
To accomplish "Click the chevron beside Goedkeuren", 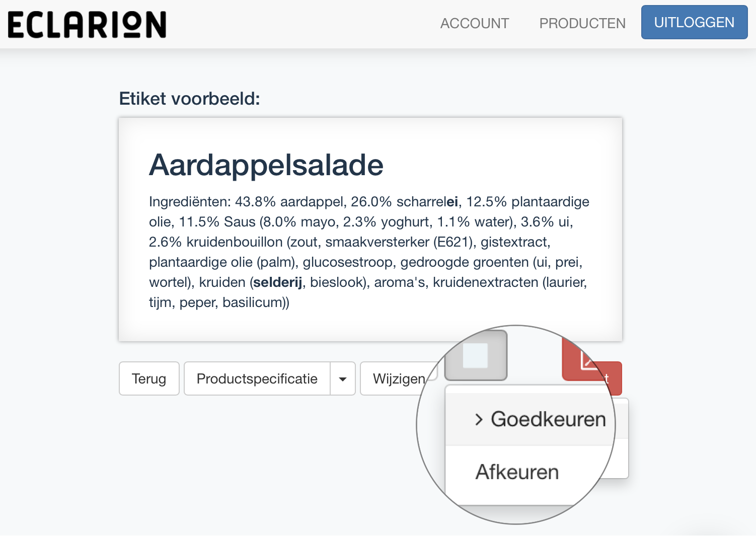I will [x=479, y=419].
